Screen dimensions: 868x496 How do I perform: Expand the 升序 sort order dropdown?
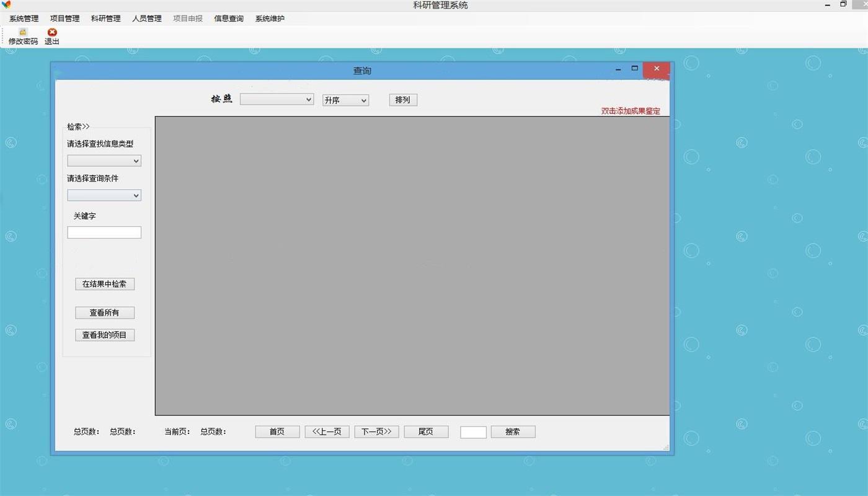click(x=345, y=100)
